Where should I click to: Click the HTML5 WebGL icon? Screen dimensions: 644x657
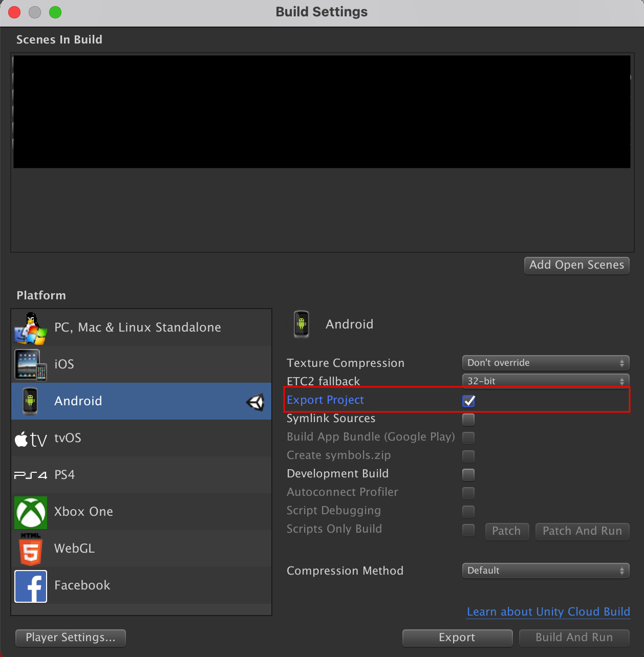click(31, 549)
